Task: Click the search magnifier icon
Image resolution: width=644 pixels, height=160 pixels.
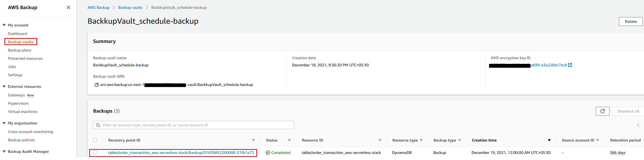Action: tap(98, 125)
